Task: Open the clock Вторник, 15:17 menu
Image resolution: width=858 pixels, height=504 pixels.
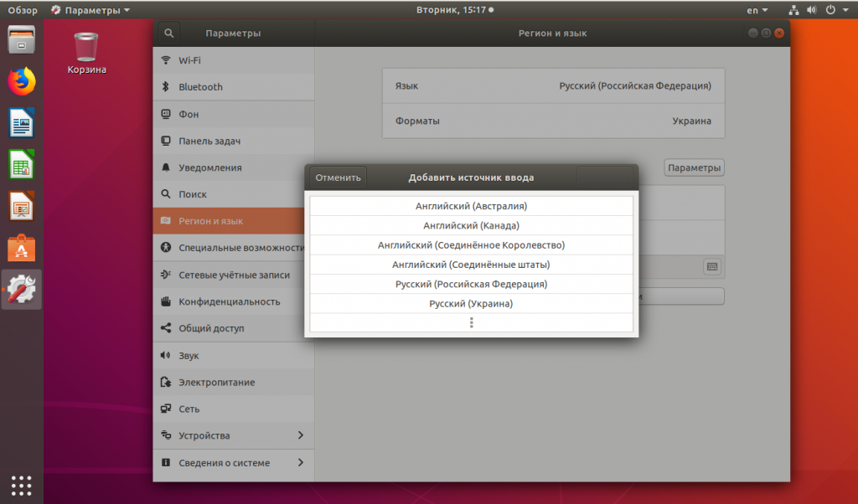Action: (455, 10)
